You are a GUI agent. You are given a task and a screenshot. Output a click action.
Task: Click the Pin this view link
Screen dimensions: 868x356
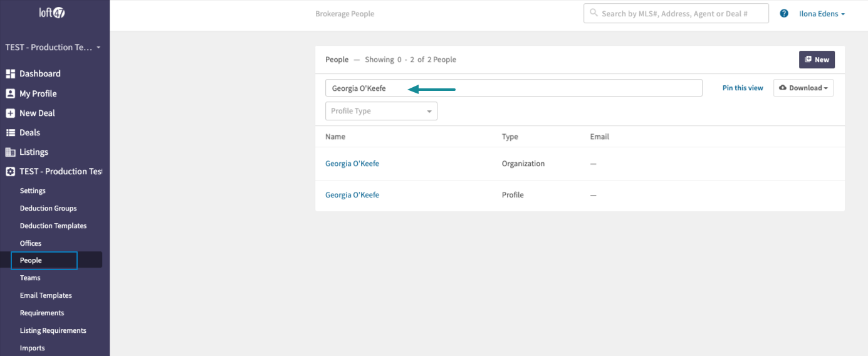(x=743, y=88)
